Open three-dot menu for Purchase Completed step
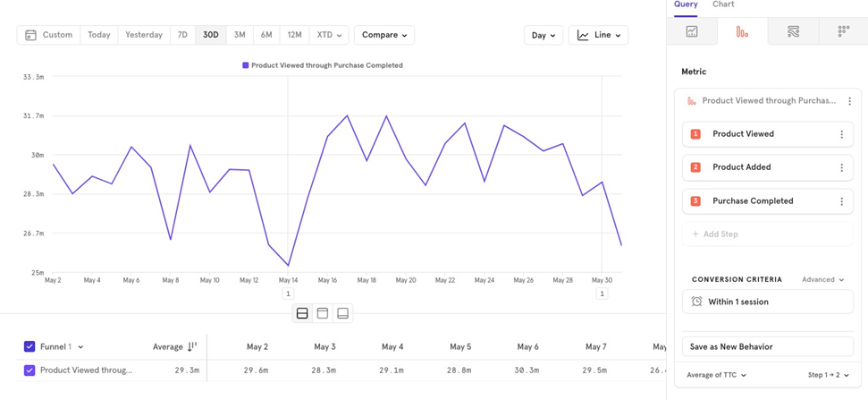 click(841, 201)
